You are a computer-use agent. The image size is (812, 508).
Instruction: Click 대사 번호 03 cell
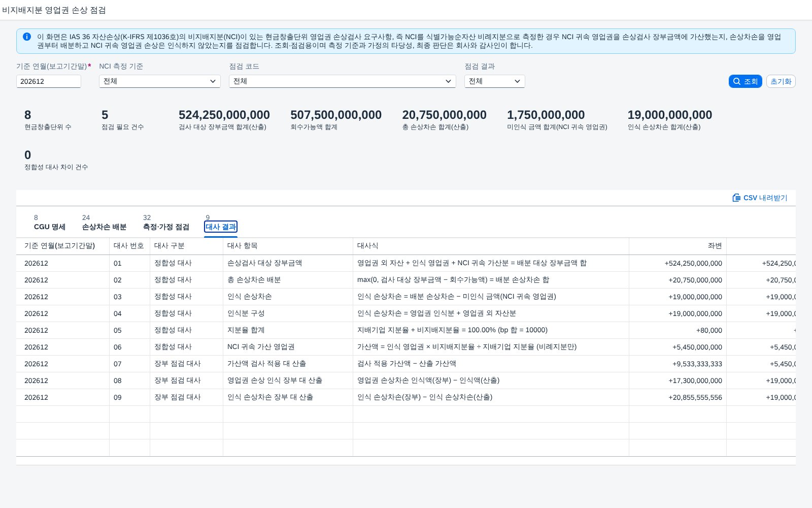pyautogui.click(x=129, y=297)
